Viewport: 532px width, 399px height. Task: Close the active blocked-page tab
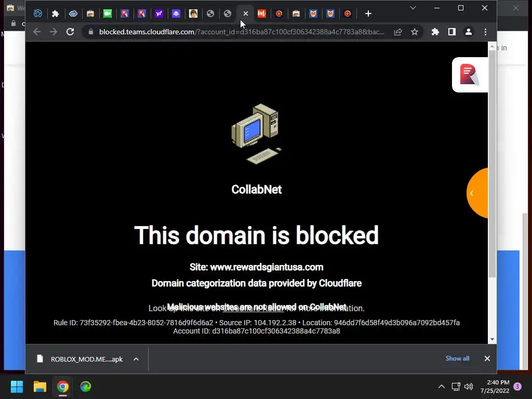[x=246, y=14]
